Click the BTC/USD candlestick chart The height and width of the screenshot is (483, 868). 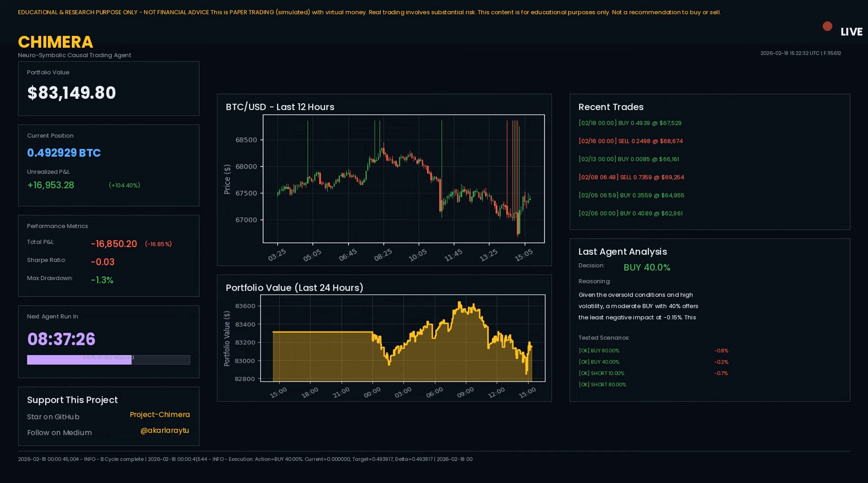(x=404, y=179)
